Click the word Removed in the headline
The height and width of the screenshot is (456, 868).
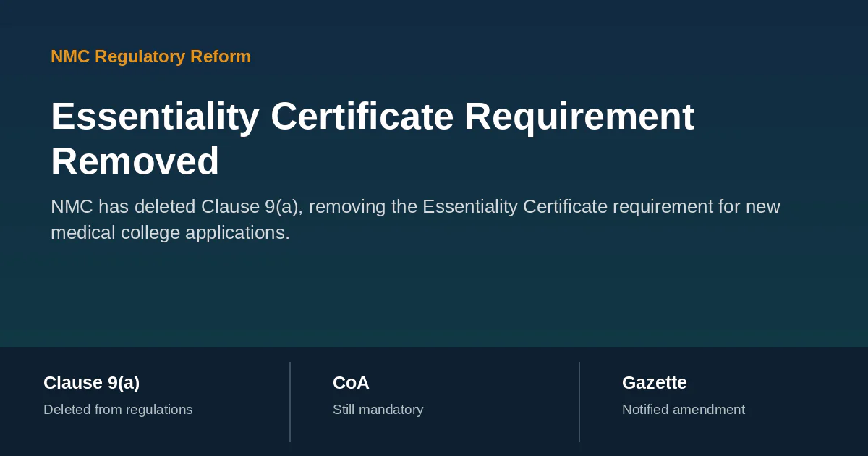point(135,161)
